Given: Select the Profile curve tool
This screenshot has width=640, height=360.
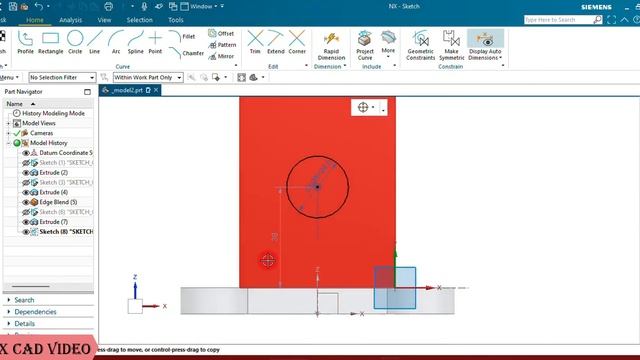Looking at the screenshot, I should click(x=25, y=42).
